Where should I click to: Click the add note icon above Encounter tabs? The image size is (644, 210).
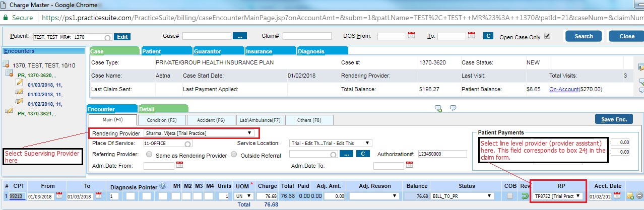pos(438,108)
